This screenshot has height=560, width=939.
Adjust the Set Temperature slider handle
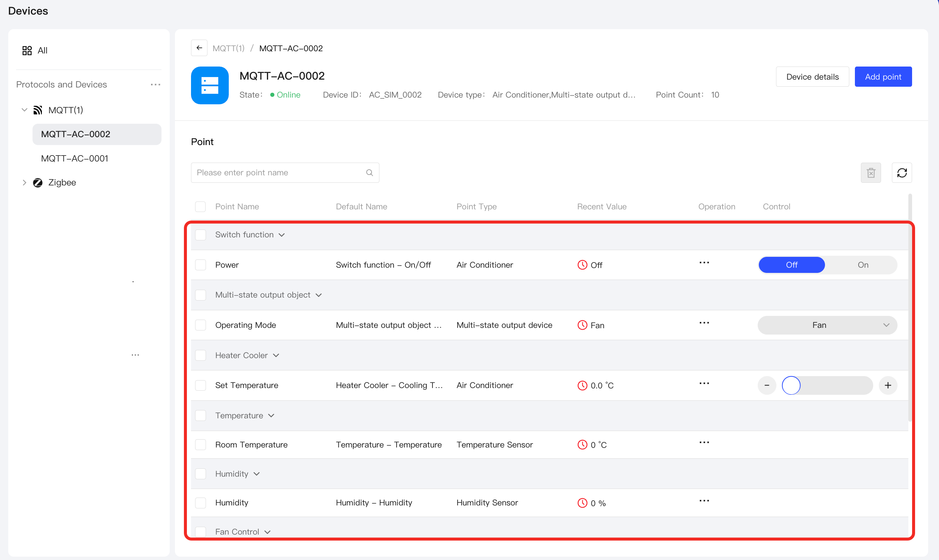tap(791, 385)
